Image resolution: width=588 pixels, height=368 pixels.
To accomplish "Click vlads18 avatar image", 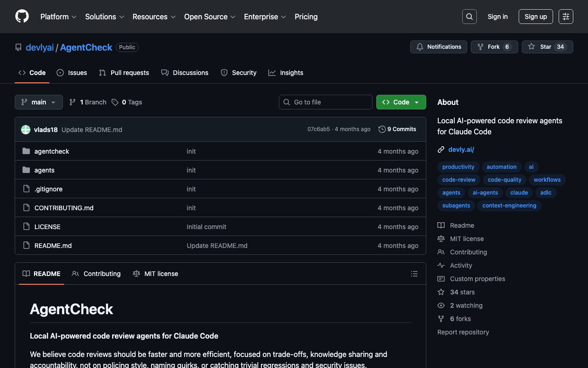I will pos(26,130).
